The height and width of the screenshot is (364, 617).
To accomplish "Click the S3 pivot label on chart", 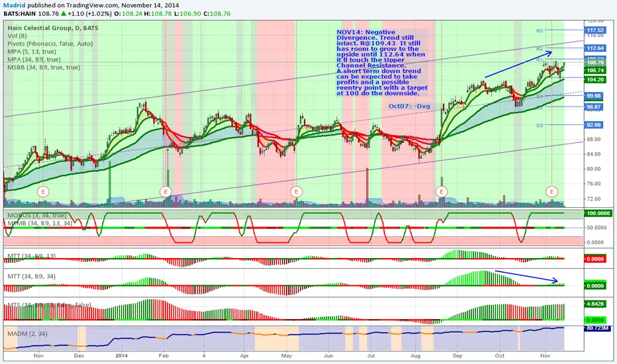I will [x=540, y=126].
